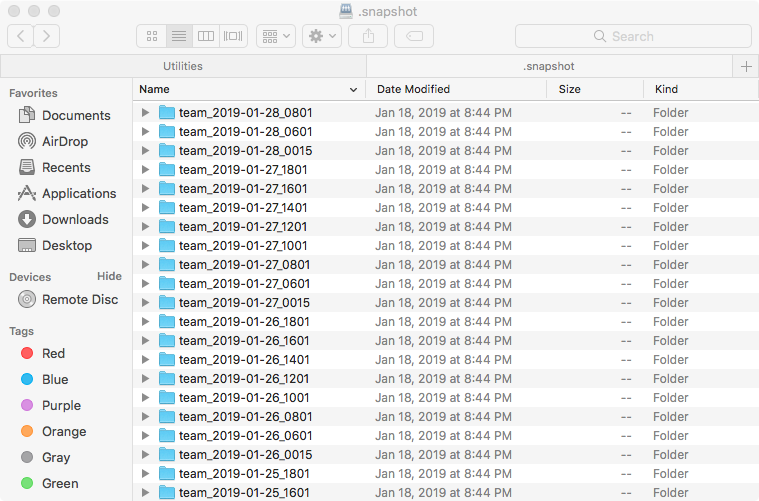Select the .snapshot tab

[549, 66]
